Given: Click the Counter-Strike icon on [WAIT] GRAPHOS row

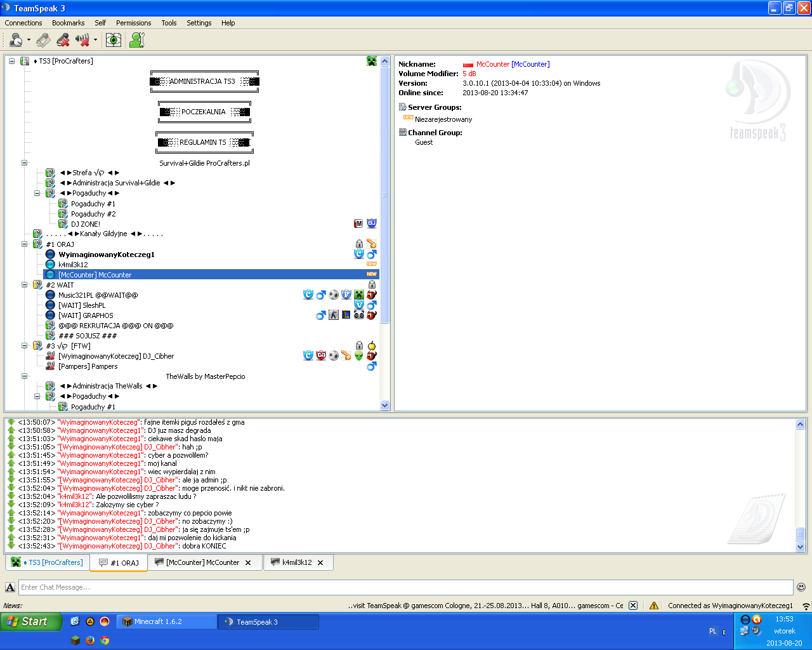Looking at the screenshot, I should 334,315.
